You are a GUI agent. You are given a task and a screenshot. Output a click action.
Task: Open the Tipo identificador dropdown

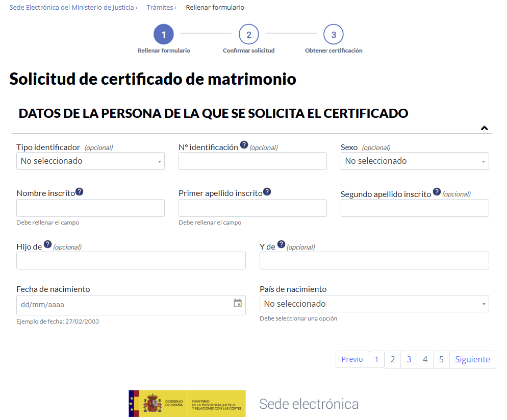pyautogui.click(x=90, y=161)
